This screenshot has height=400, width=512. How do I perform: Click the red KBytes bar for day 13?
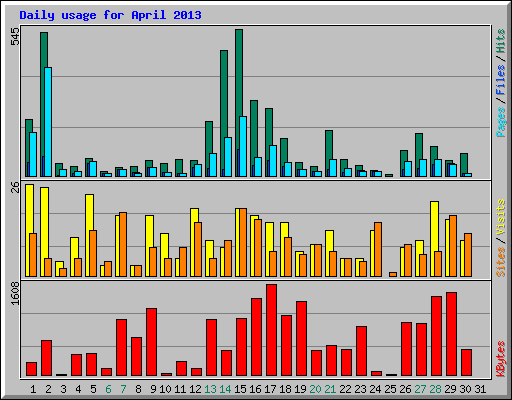coord(211,347)
